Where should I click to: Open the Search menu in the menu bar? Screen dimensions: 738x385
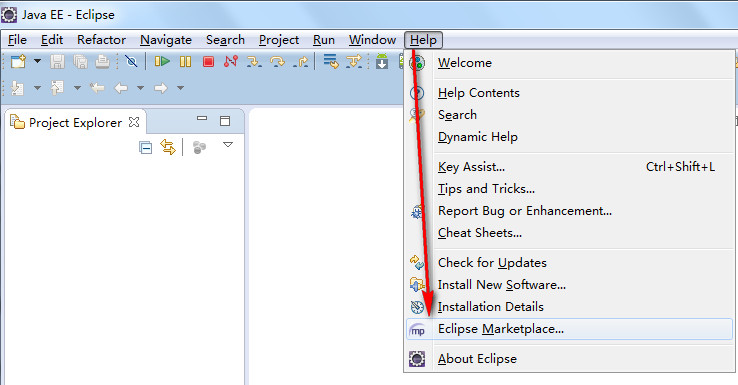pos(225,40)
